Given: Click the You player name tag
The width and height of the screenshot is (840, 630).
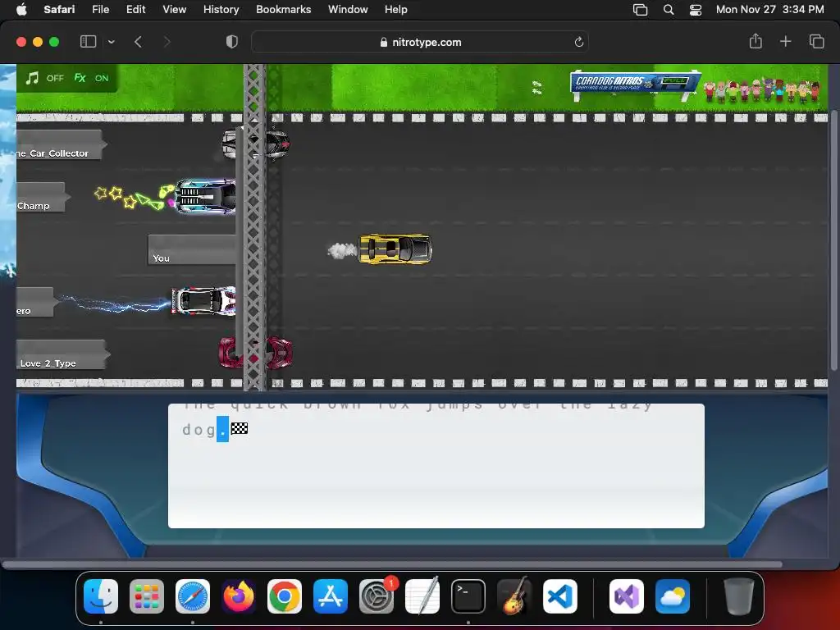Looking at the screenshot, I should pyautogui.click(x=192, y=250).
